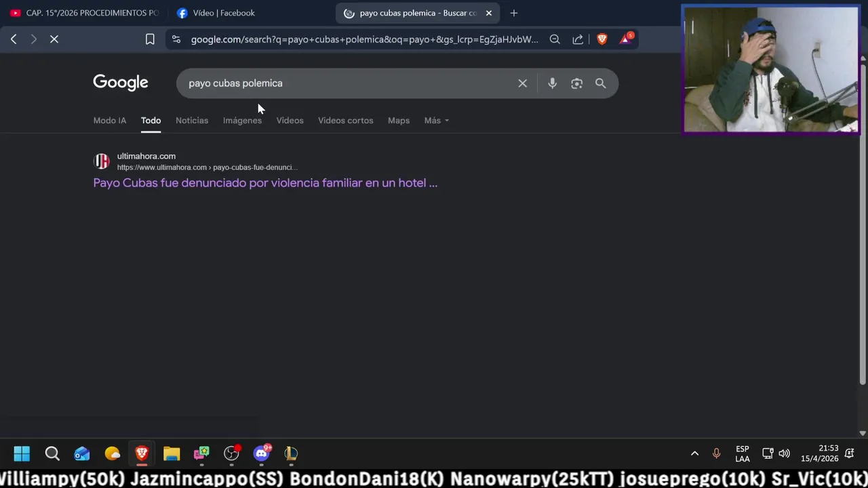This screenshot has width=868, height=488.
Task: Open File Explorer in taskbar
Action: click(x=172, y=453)
